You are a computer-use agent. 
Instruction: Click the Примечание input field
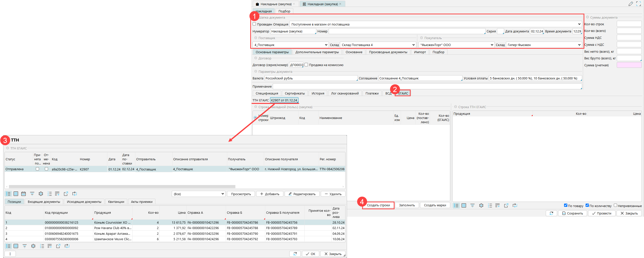(x=427, y=86)
